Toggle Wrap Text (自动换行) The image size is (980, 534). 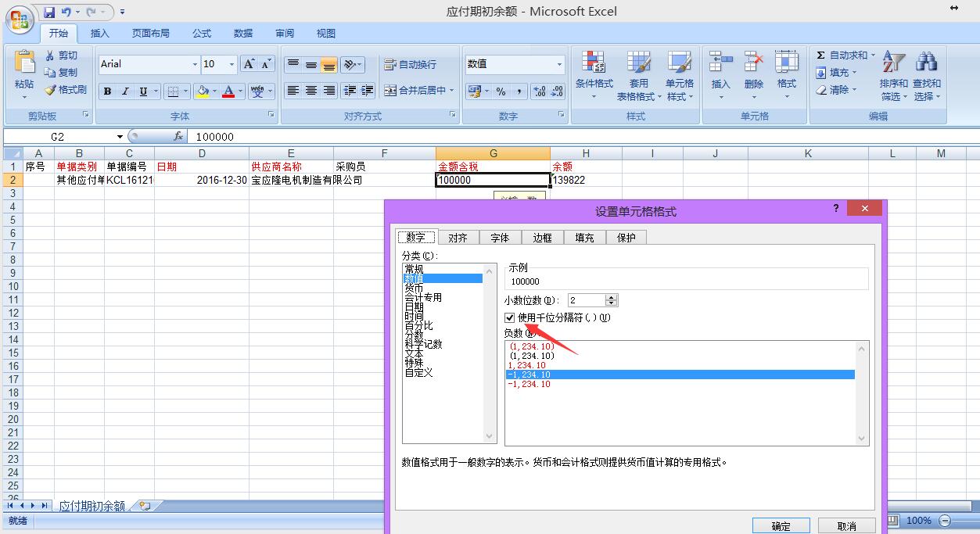411,65
